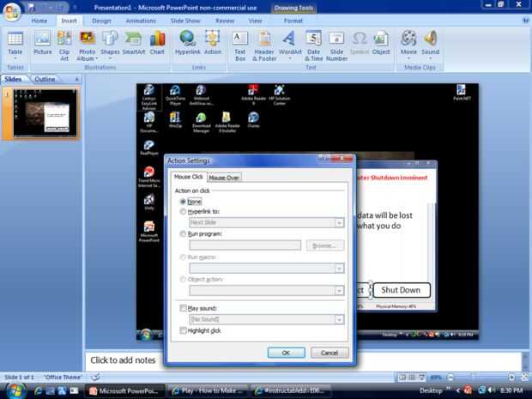Enable the Highlight click checkbox
The width and height of the screenshot is (532, 399).
click(x=183, y=330)
